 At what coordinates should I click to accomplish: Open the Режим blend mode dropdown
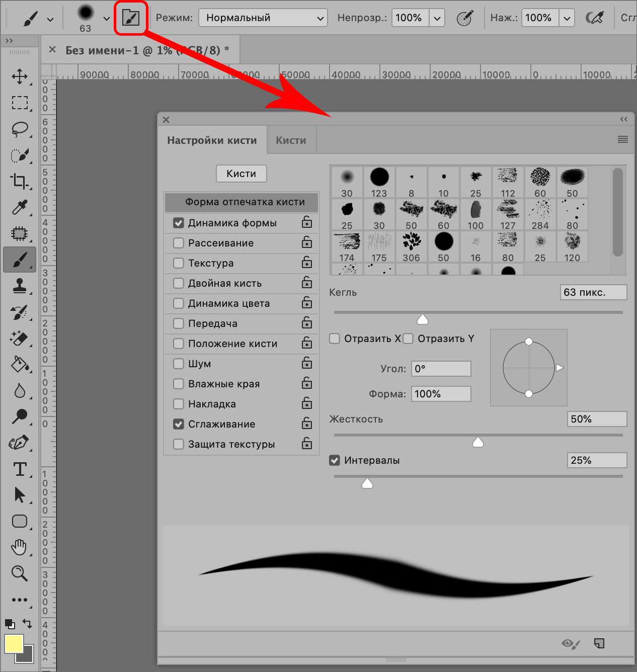(x=263, y=18)
